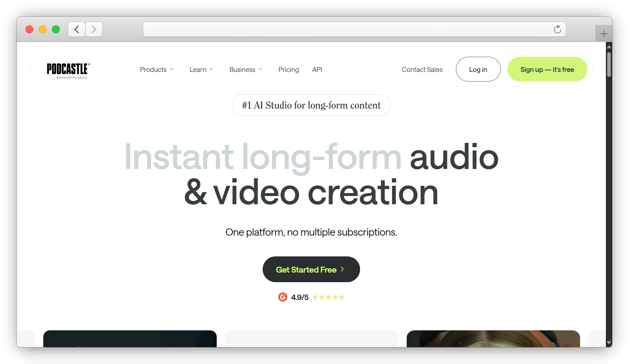Click the Sign up — it's free button
The width and height of the screenshot is (629, 364).
(547, 69)
